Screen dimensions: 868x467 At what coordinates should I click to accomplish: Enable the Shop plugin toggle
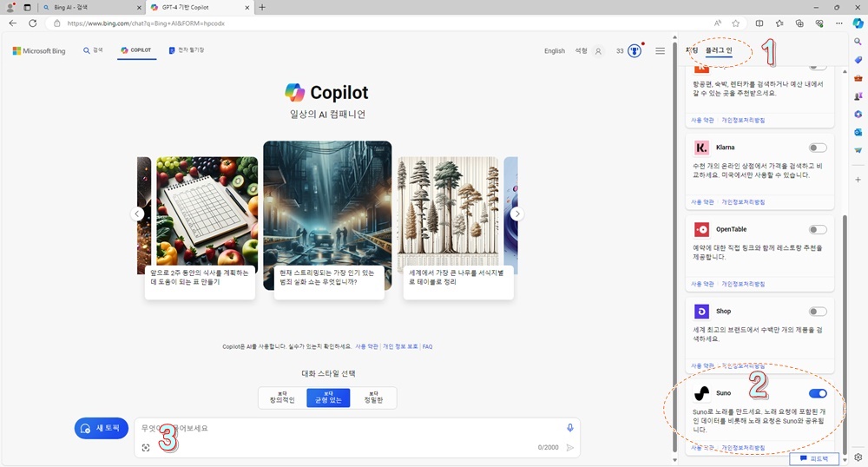818,312
